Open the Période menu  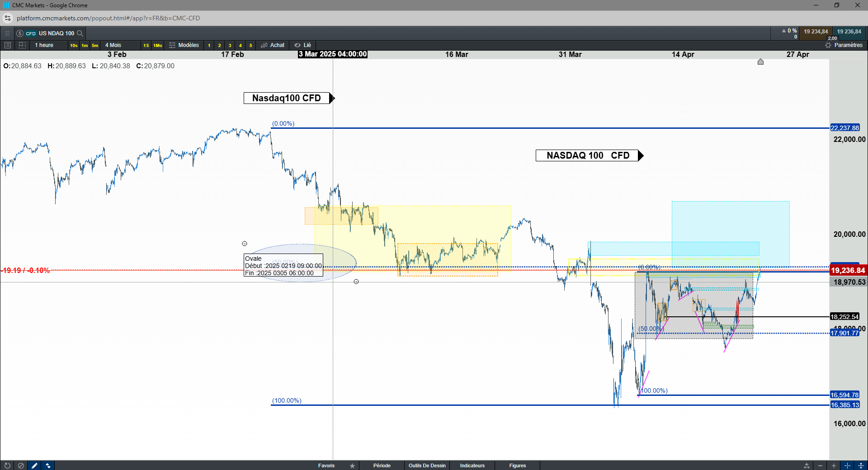tap(382, 465)
